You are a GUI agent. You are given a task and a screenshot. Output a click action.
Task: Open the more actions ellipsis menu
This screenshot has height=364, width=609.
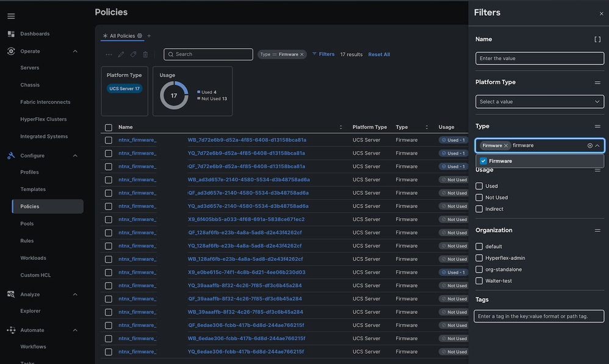(109, 54)
